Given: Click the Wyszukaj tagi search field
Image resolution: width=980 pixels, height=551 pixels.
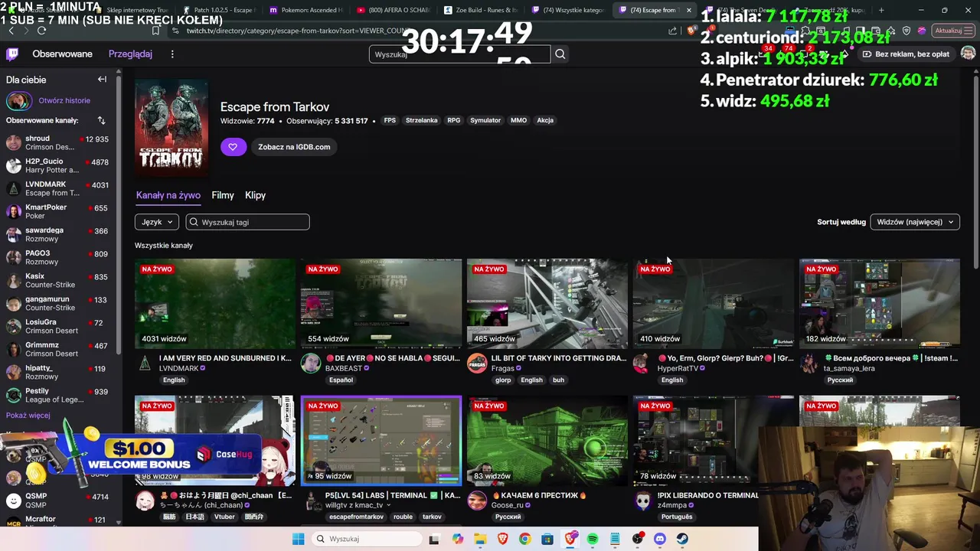Looking at the screenshot, I should [247, 222].
